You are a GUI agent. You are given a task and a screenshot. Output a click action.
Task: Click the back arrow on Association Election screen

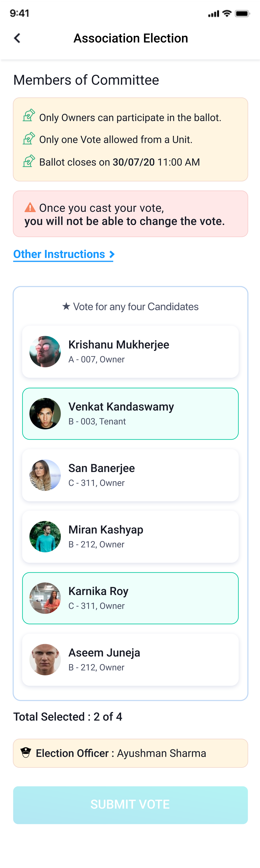pyautogui.click(x=16, y=38)
